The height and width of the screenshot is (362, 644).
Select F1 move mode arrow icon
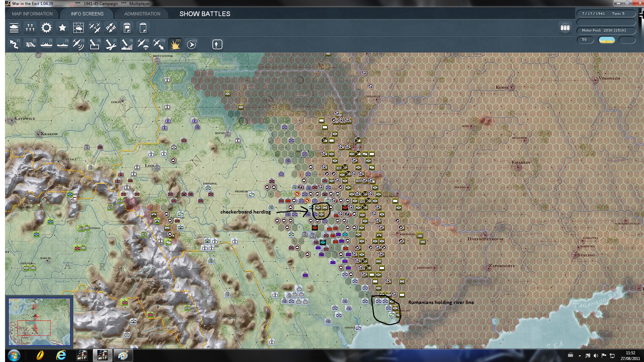(x=14, y=44)
